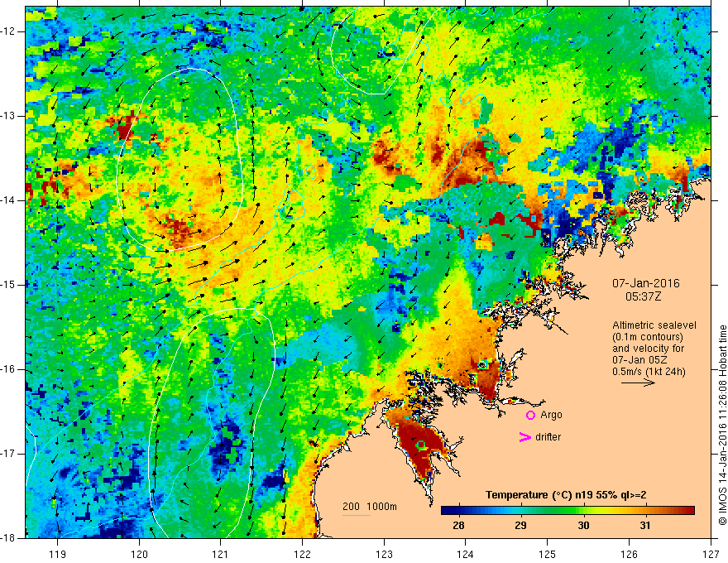The height and width of the screenshot is (563, 728).
Task: Click the 'Temperature (°C) n19 55% ql>=2' title
Action: click(x=566, y=495)
